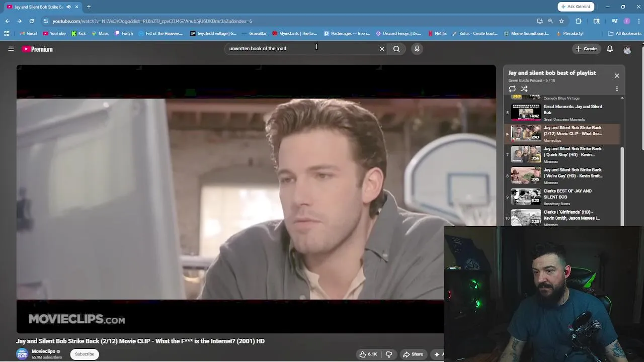Share the video
The height and width of the screenshot is (362, 644).
[413, 354]
